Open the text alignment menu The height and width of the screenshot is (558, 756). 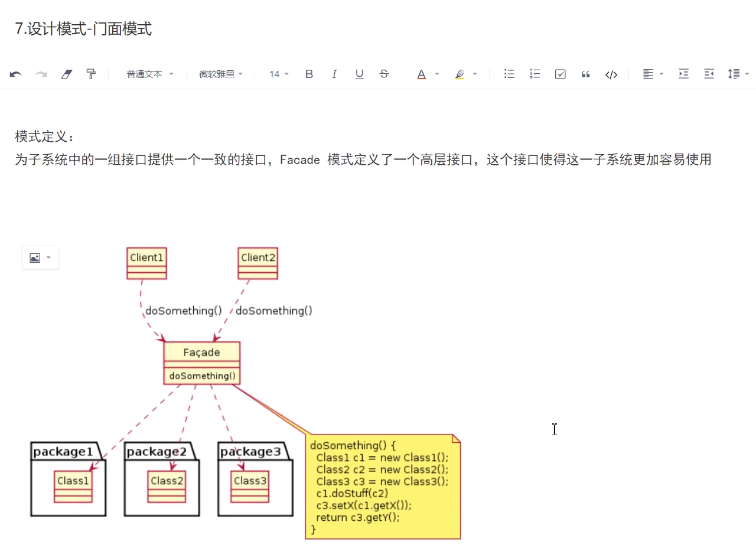click(x=653, y=74)
